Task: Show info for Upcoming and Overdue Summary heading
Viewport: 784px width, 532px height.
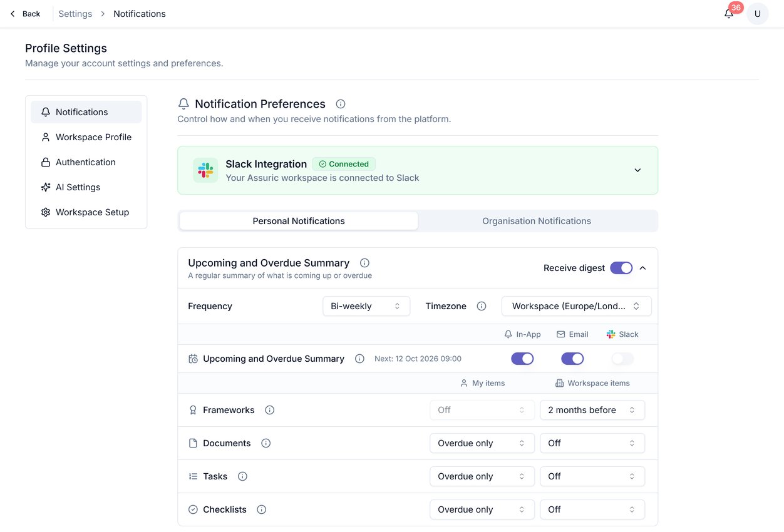Action: [x=364, y=263]
